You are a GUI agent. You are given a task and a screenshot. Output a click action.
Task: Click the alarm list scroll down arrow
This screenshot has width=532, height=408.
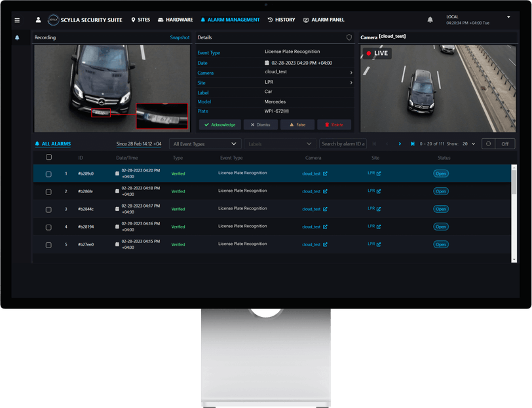[x=514, y=259]
